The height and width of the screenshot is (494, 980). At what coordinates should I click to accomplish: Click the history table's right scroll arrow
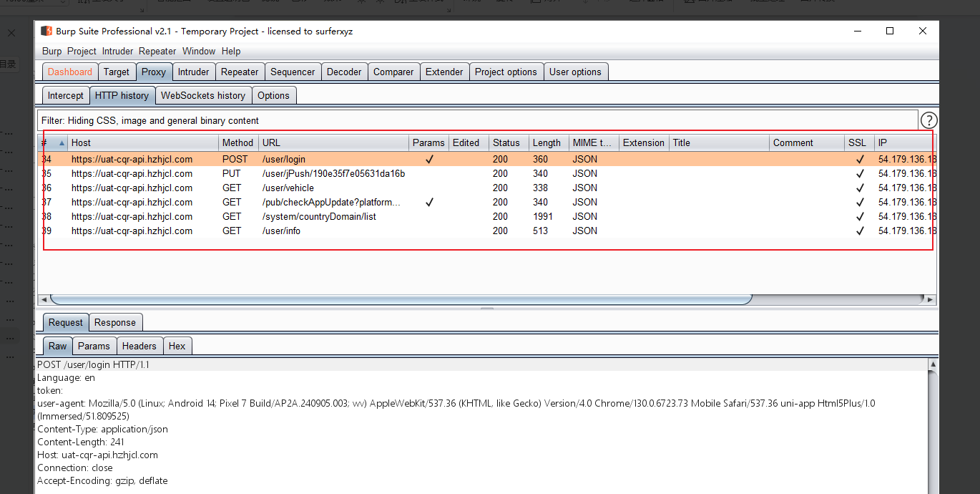(931, 299)
